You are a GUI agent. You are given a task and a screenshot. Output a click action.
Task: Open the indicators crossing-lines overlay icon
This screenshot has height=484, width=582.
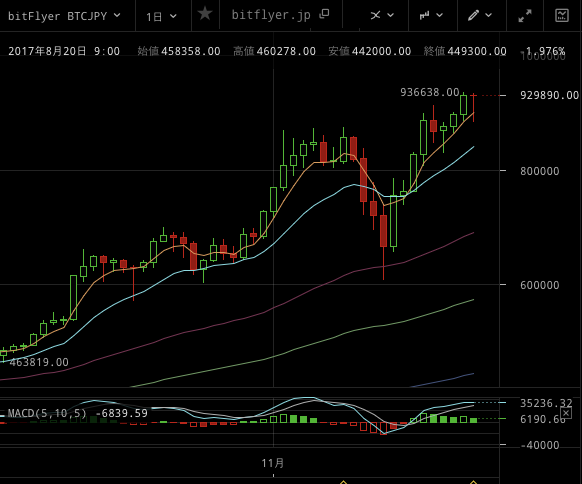click(x=375, y=15)
